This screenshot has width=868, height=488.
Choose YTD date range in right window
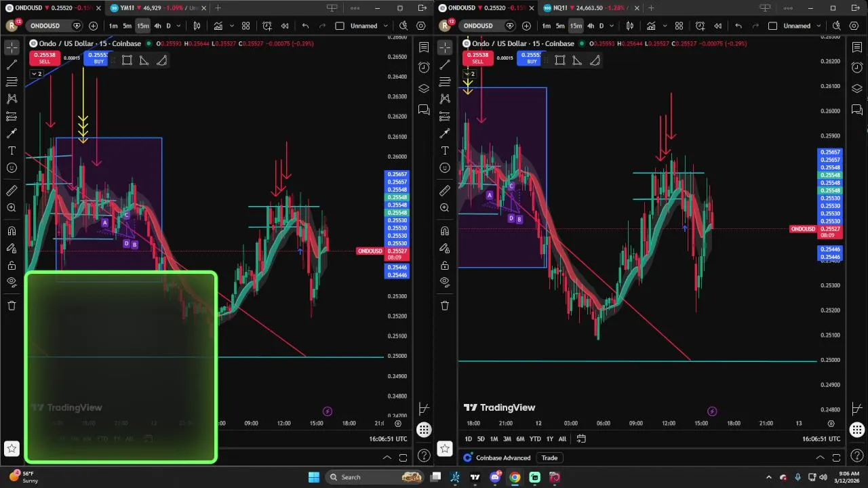tap(535, 439)
